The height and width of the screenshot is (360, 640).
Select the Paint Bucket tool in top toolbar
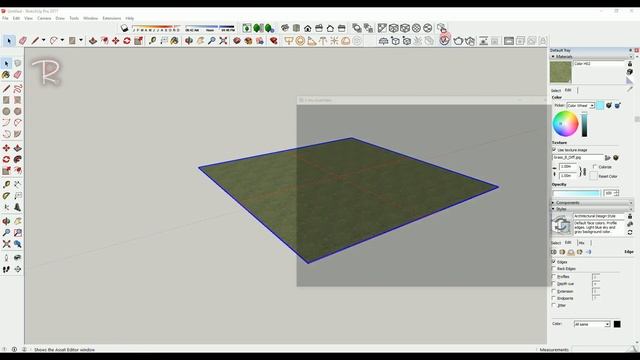tap(175, 40)
